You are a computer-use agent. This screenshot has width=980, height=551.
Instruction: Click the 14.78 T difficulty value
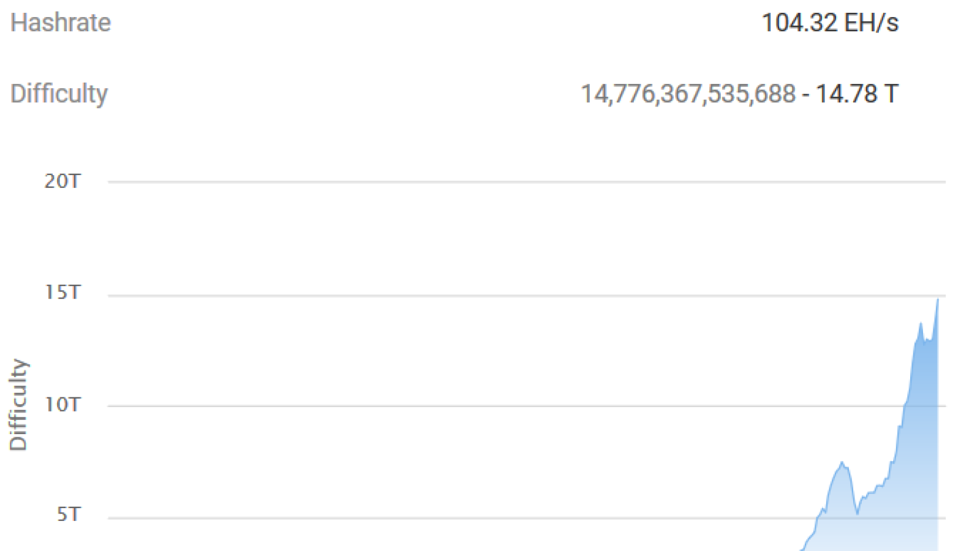click(x=857, y=94)
